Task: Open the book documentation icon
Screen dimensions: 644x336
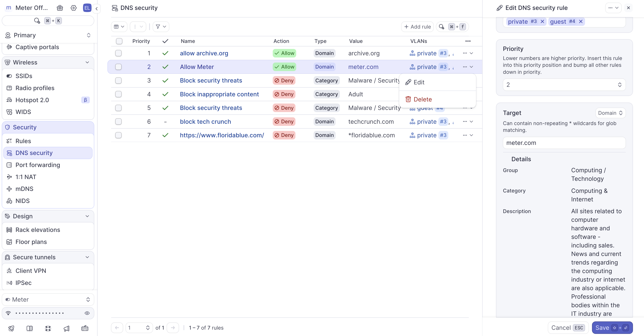Action: (29, 328)
